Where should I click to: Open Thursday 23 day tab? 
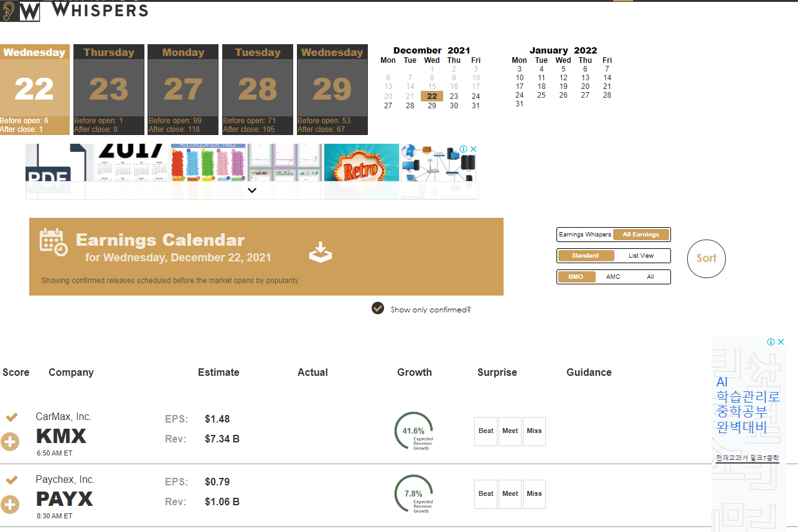point(109,89)
